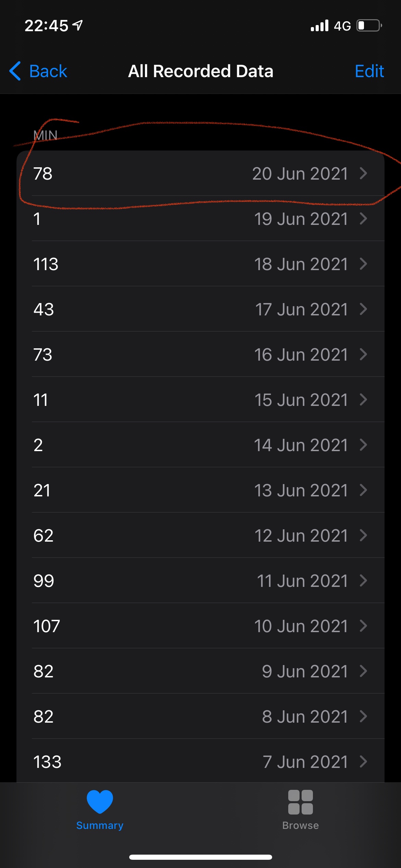
Task: Tap the status bar clock 22:45
Action: pyautogui.click(x=46, y=26)
